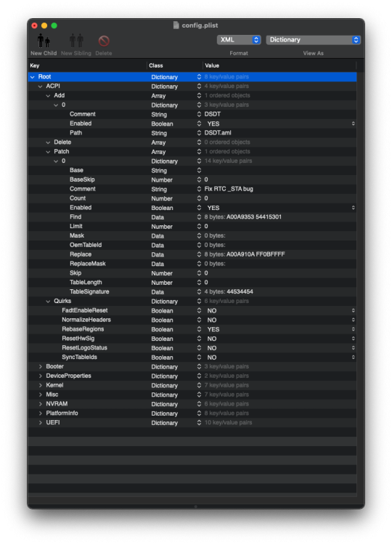This screenshot has width=392, height=545.
Task: Select the DSDT comment string value
Action: click(212, 114)
